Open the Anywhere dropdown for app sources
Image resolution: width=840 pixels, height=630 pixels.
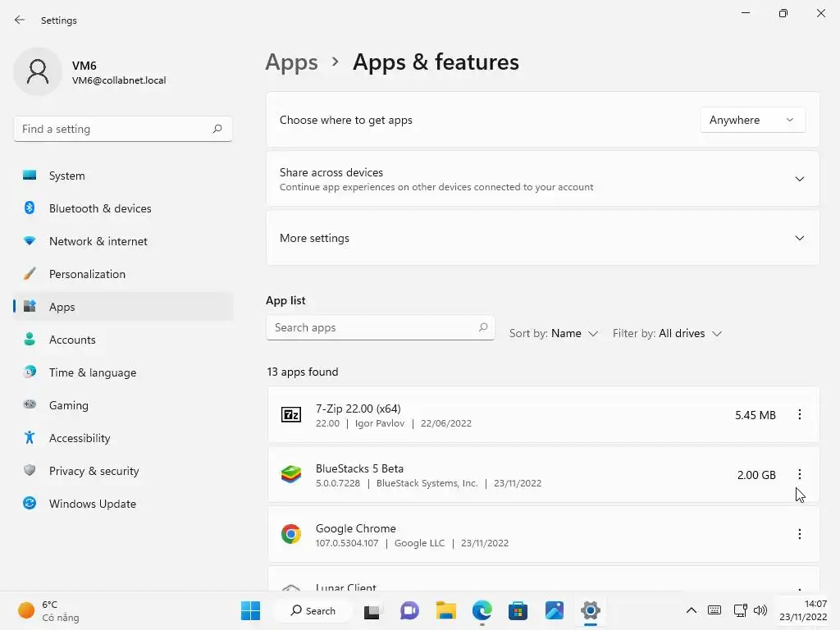[x=752, y=120]
